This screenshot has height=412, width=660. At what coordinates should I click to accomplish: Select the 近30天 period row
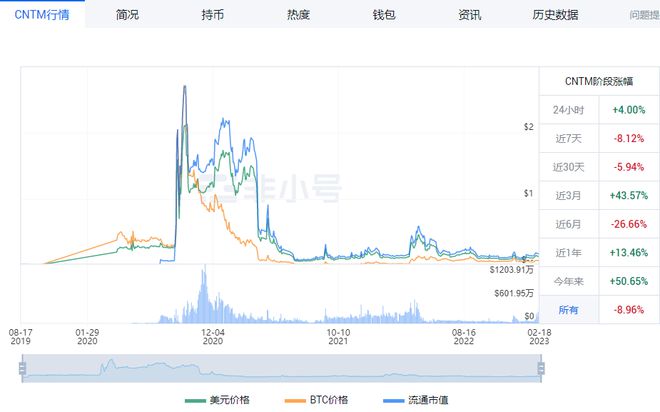click(599, 167)
